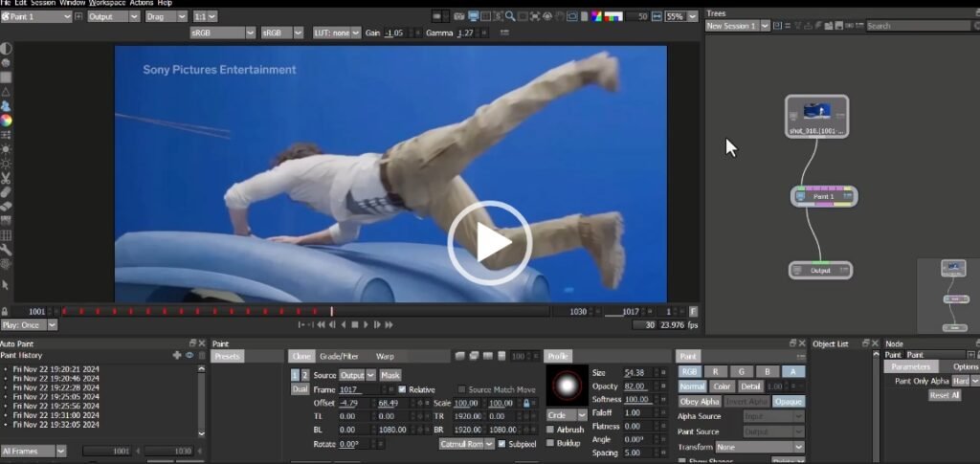Toggle the Opaque button
The width and height of the screenshot is (980, 464).
coord(789,402)
